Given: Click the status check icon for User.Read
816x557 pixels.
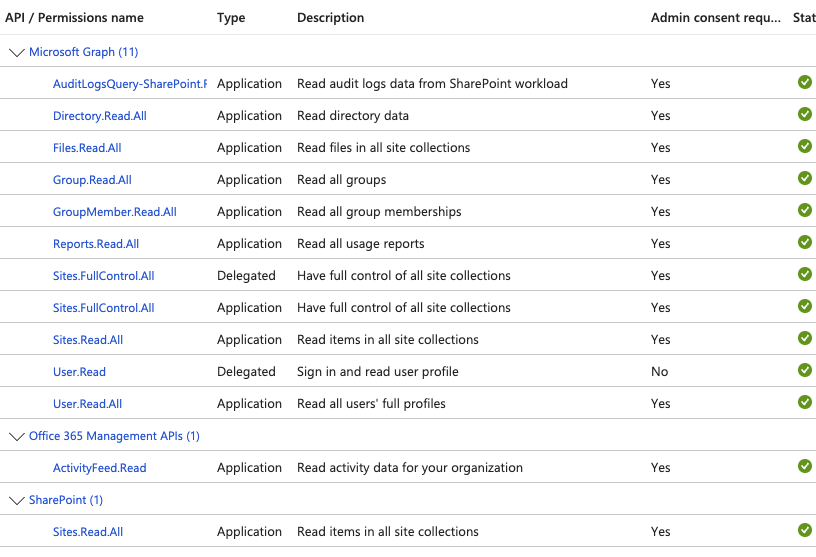Looking at the screenshot, I should coord(805,370).
